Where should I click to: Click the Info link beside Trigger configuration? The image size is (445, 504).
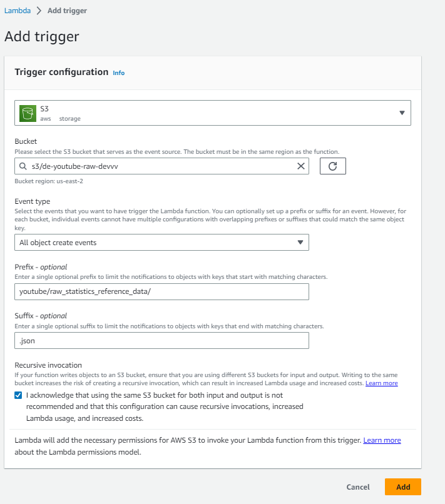[x=118, y=73]
